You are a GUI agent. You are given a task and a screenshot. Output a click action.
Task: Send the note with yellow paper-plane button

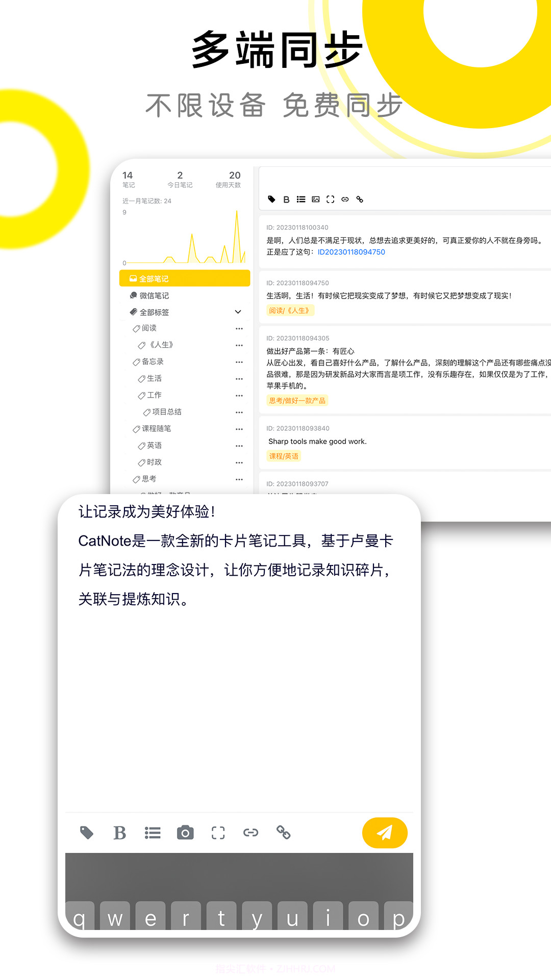(x=385, y=833)
